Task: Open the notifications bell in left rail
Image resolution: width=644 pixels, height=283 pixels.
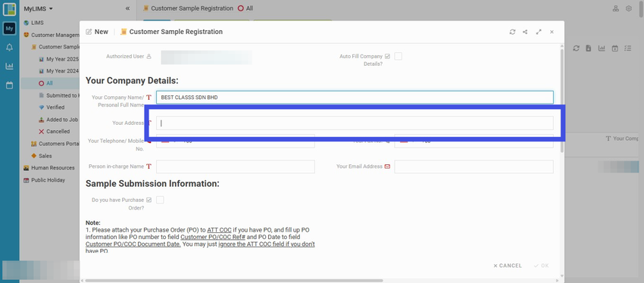Action: (9, 48)
